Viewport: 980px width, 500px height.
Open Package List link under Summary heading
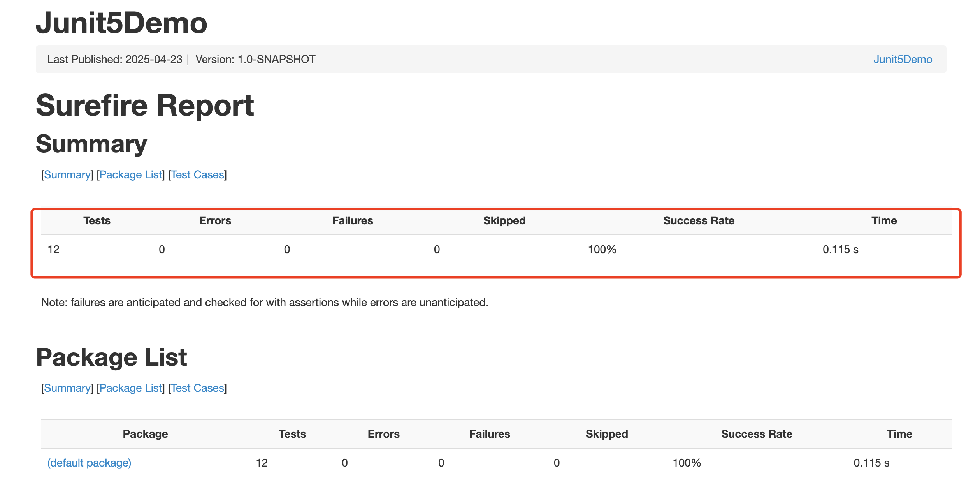pyautogui.click(x=131, y=175)
